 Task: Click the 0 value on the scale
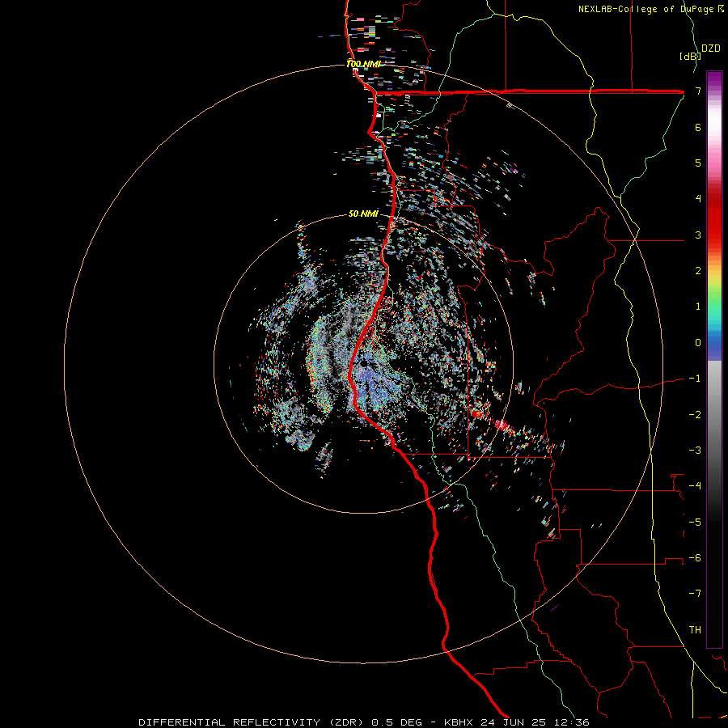coord(698,343)
